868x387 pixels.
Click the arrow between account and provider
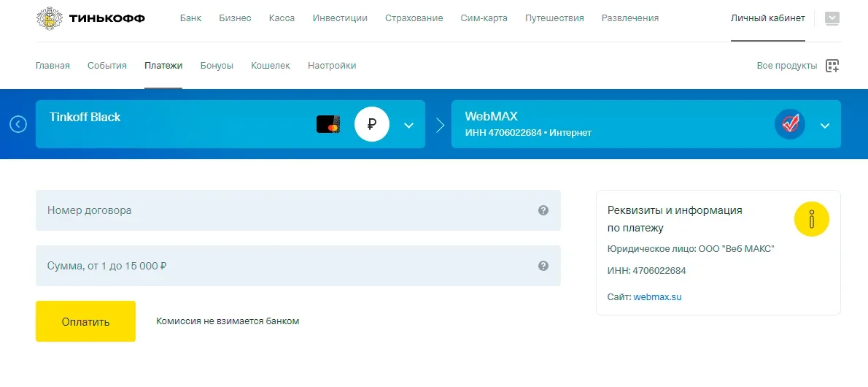[440, 125]
